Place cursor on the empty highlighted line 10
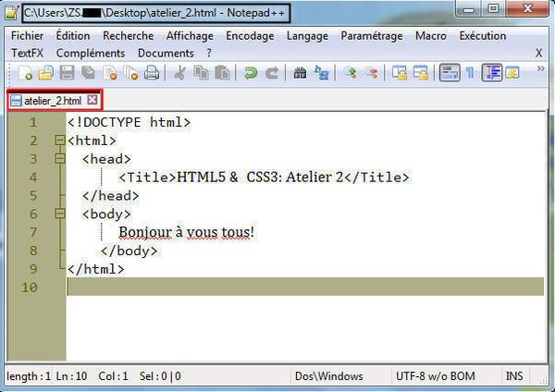The height and width of the screenshot is (392, 555). click(305, 287)
